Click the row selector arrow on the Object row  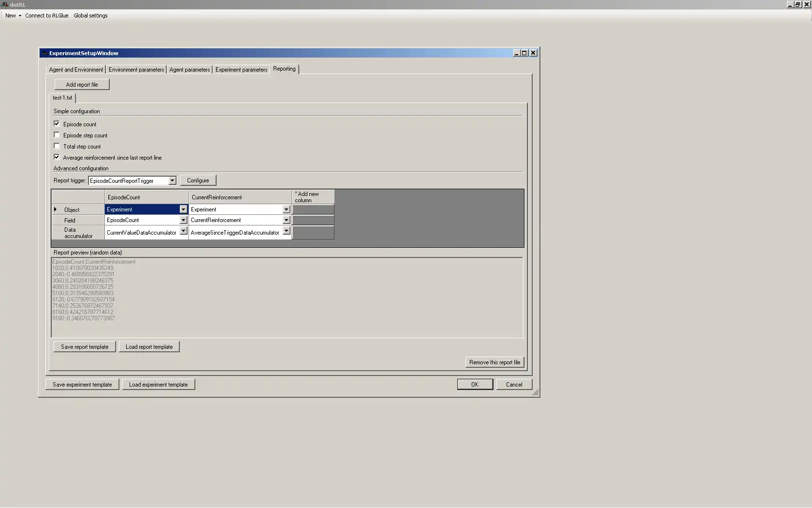(x=56, y=209)
